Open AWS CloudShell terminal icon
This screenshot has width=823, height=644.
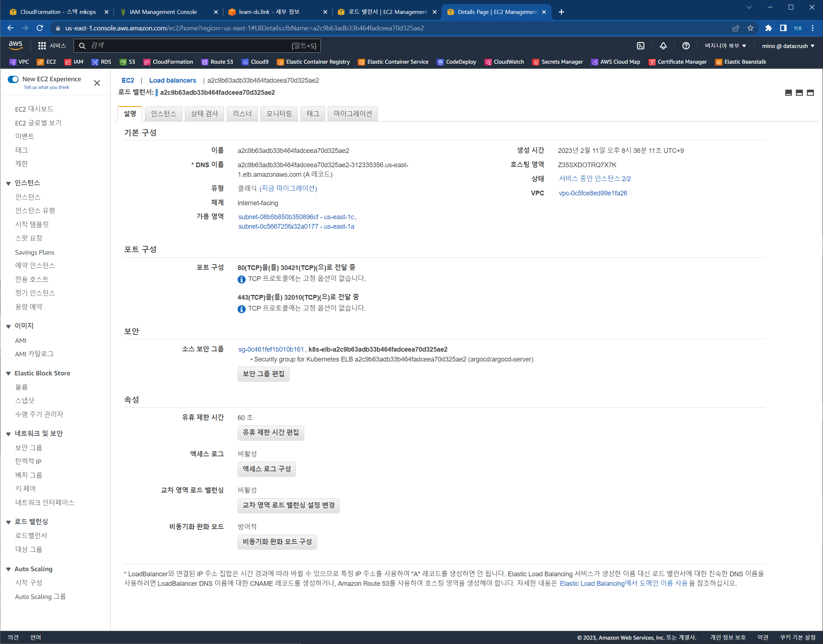[640, 46]
